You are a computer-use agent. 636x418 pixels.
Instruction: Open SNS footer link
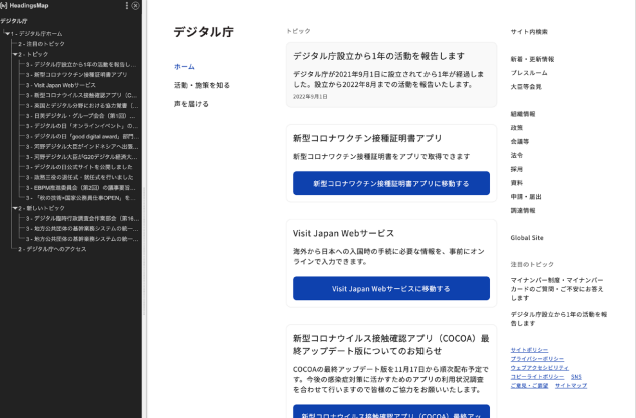coord(576,377)
